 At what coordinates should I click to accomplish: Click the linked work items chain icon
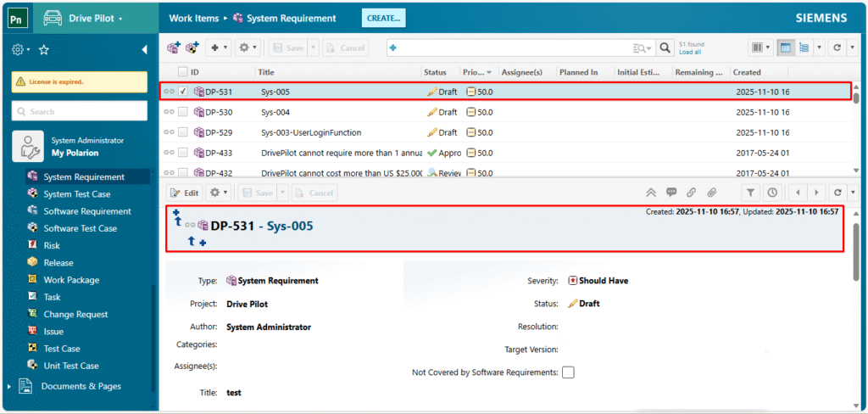692,193
